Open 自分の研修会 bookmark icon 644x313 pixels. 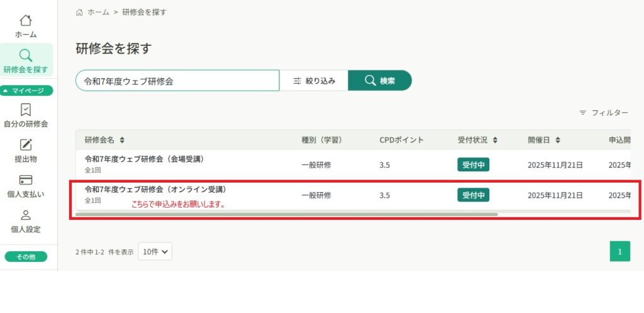[26, 110]
